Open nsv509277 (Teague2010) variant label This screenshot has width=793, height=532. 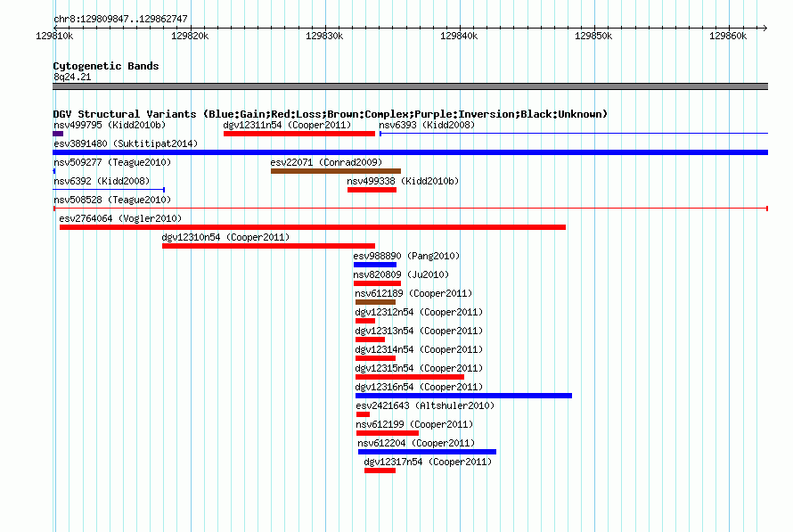[x=112, y=162]
